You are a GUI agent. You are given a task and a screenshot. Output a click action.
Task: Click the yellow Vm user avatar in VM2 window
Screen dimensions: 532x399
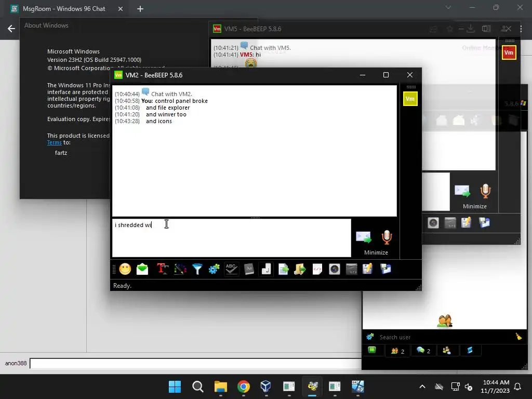410,99
